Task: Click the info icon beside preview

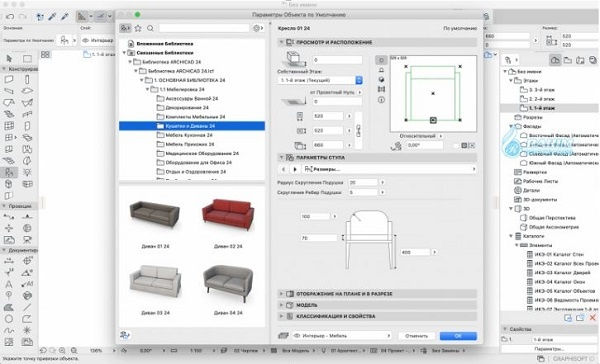Action: [381, 100]
